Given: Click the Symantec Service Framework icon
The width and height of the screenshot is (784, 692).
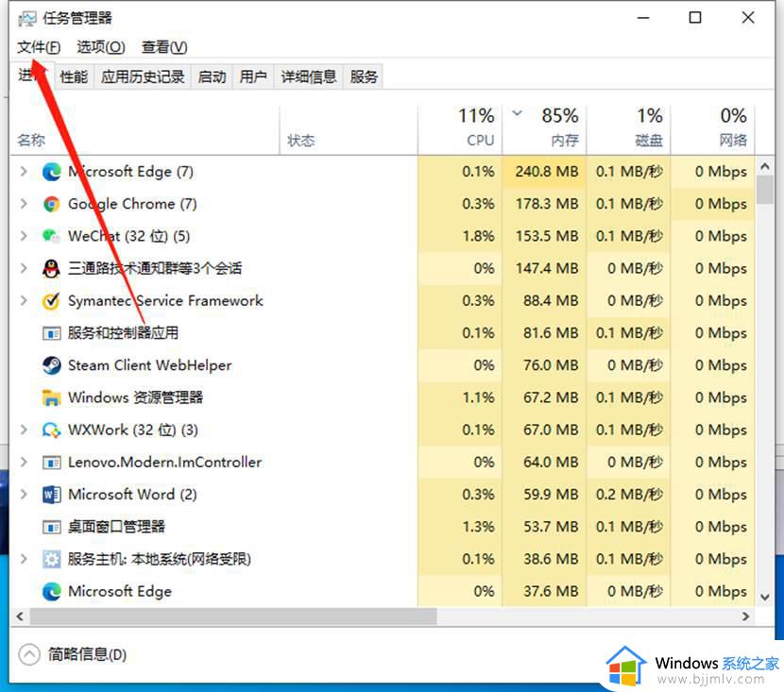Looking at the screenshot, I should [52, 301].
